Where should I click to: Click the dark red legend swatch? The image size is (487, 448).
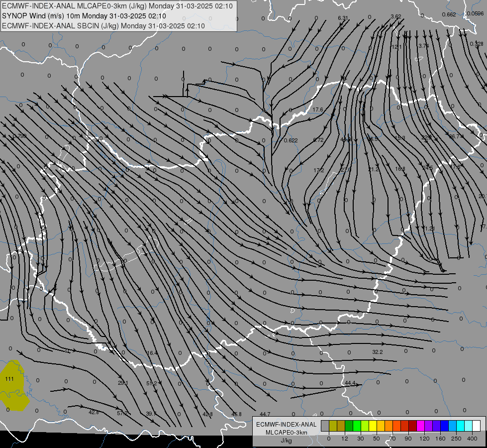coord(412,426)
